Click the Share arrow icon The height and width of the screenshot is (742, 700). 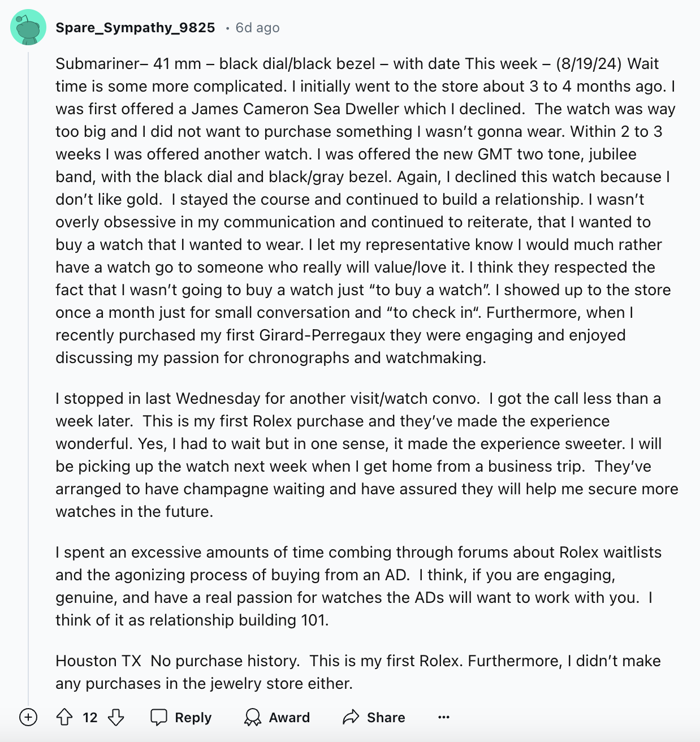pos(351,717)
